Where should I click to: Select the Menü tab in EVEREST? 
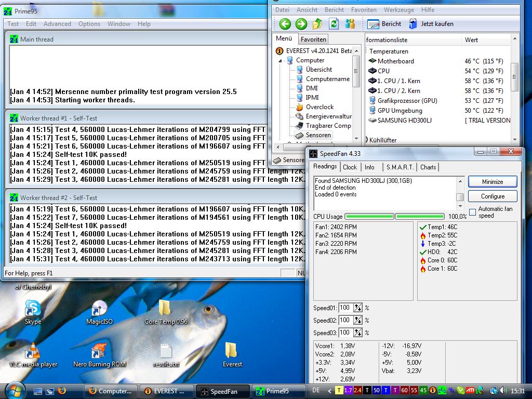pyautogui.click(x=284, y=38)
